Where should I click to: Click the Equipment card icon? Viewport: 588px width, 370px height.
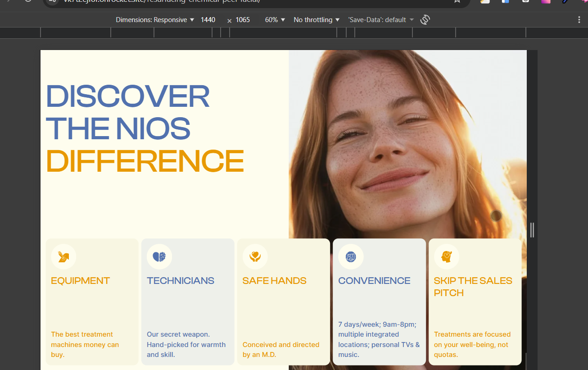pos(63,257)
